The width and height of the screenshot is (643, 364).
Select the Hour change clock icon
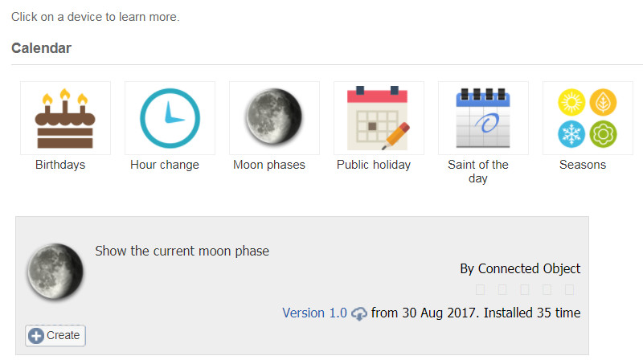[170, 118]
